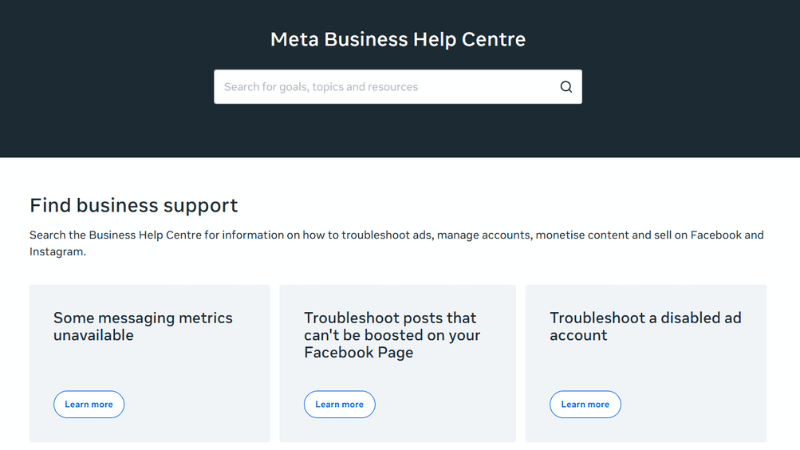Click the magnifier search icon
The height and width of the screenshot is (450, 800).
point(566,87)
